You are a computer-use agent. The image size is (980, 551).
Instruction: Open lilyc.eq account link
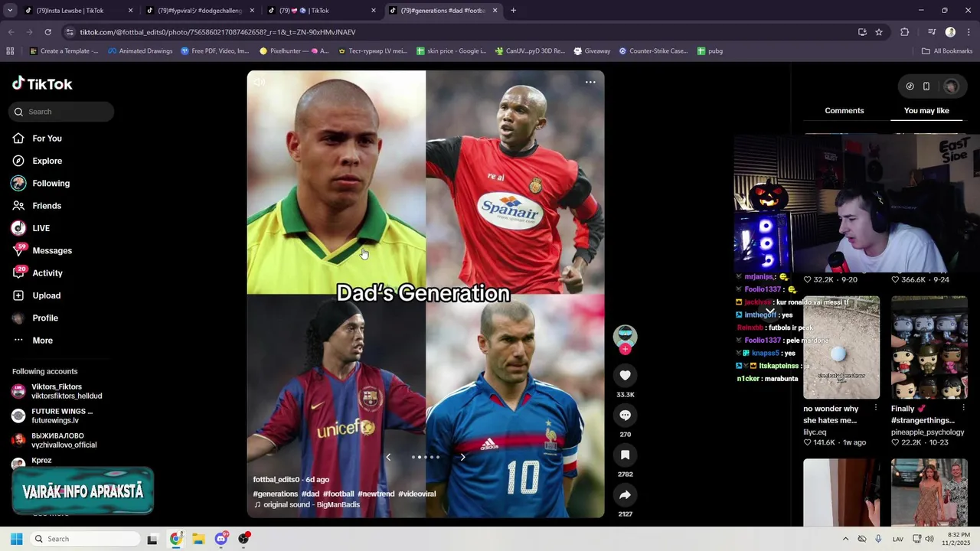[x=815, y=432]
